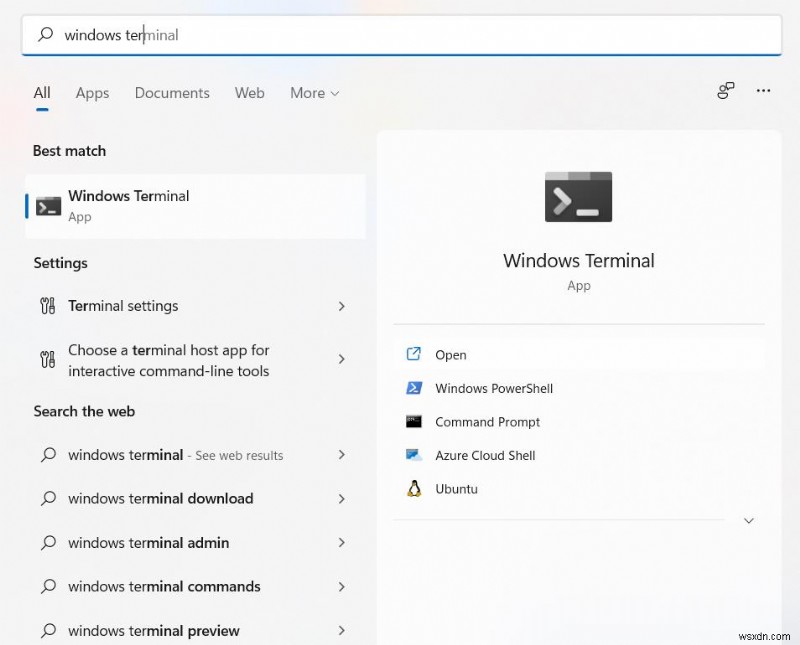The height and width of the screenshot is (645, 800).
Task: Select the Web search tab
Action: pyautogui.click(x=249, y=93)
